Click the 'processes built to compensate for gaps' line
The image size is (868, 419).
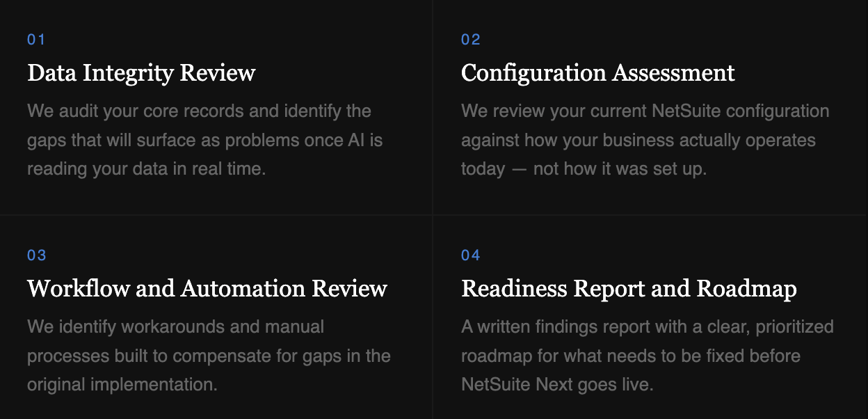[209, 356]
